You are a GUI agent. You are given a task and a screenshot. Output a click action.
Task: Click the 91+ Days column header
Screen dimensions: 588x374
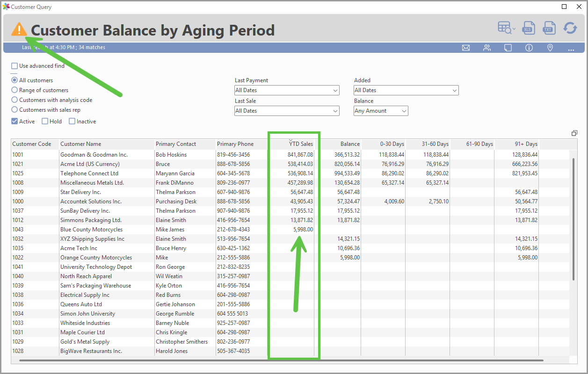coord(516,144)
